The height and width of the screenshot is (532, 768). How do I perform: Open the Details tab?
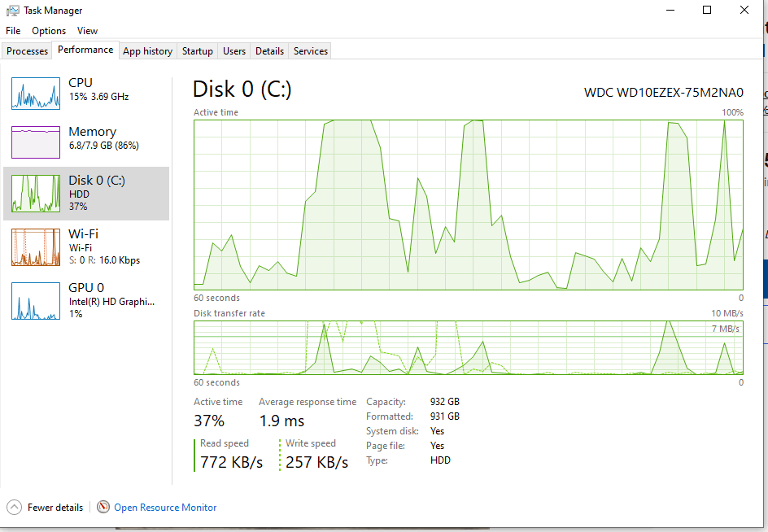(x=269, y=51)
